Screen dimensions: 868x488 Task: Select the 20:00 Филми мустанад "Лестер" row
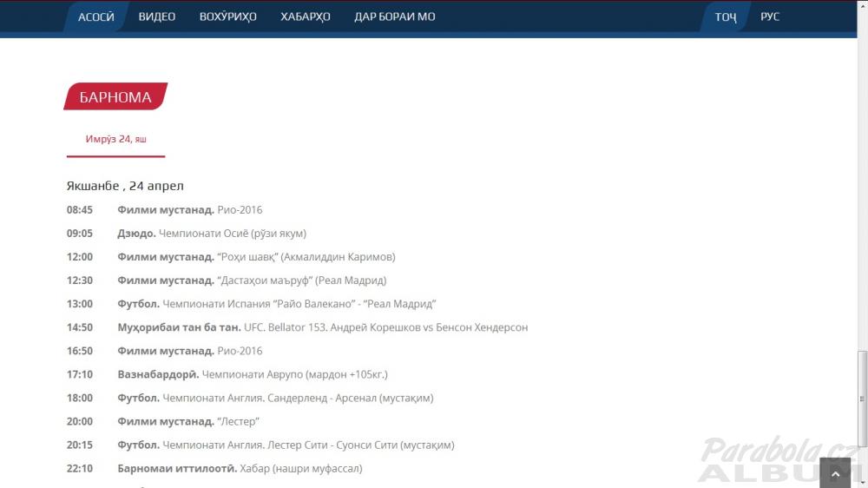[163, 421]
